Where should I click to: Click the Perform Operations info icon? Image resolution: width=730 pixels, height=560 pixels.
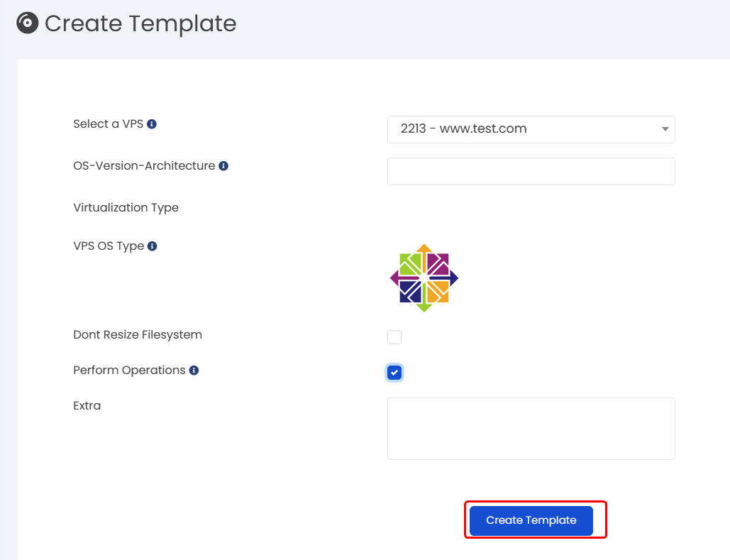[194, 370]
